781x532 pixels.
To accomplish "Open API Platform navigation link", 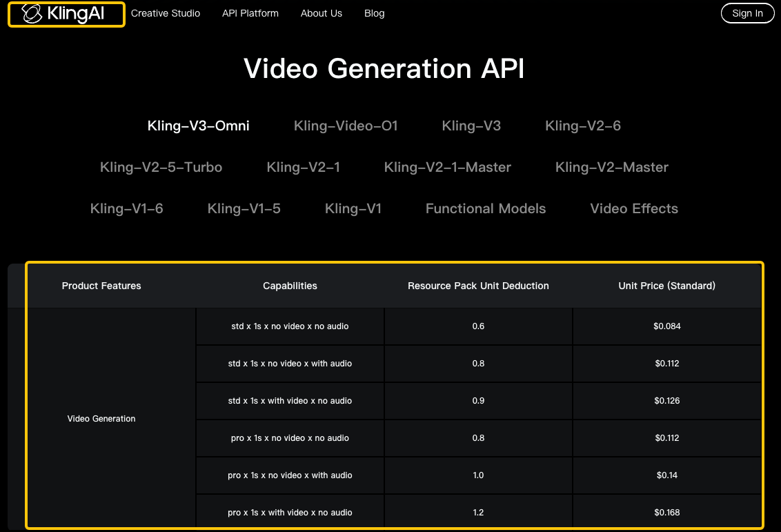I will tap(250, 13).
